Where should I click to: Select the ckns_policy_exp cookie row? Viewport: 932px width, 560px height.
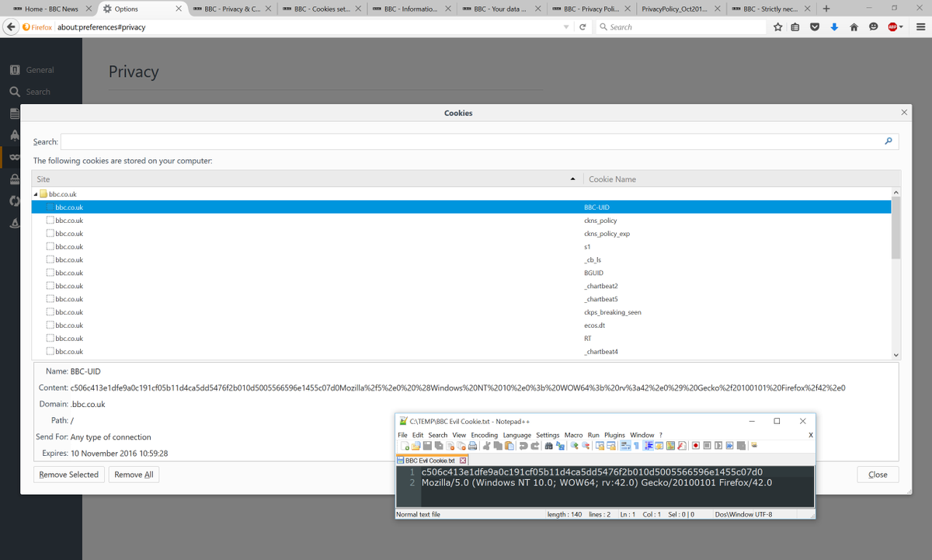[x=462, y=234]
